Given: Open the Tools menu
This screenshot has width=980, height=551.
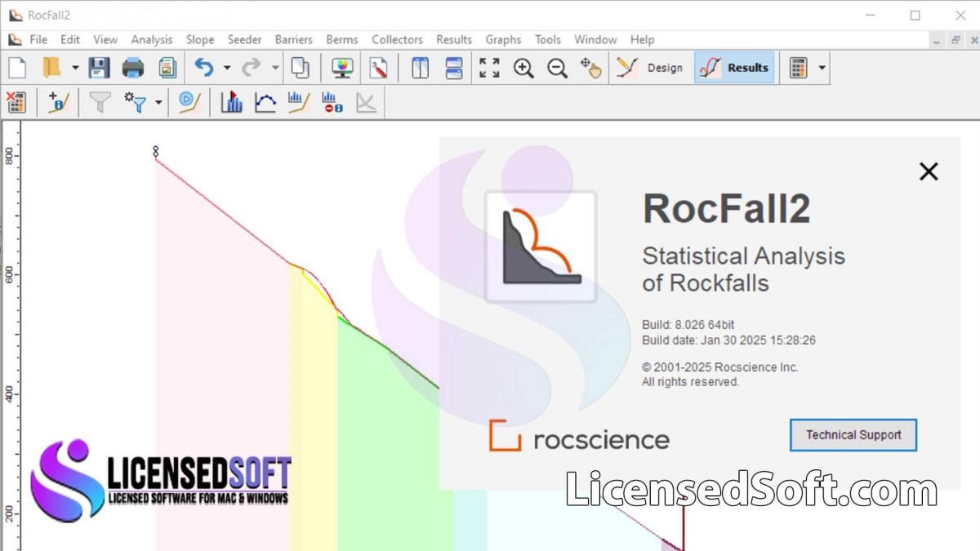Looking at the screenshot, I should tap(548, 39).
